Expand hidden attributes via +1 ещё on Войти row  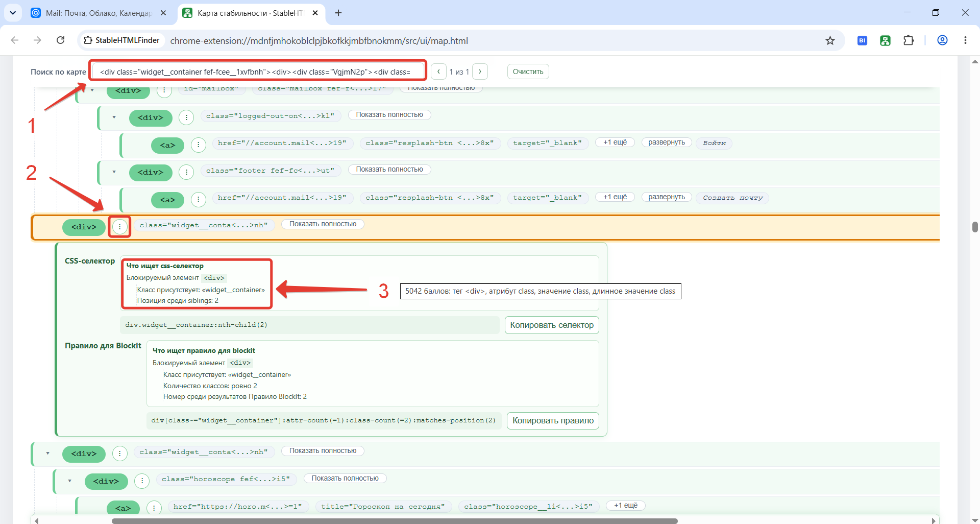(615, 142)
